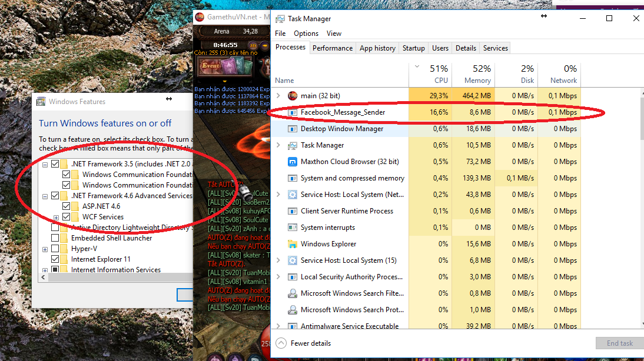
Task: Uncheck the ASP.NET 4.6 checkbox
Action: [x=66, y=206]
